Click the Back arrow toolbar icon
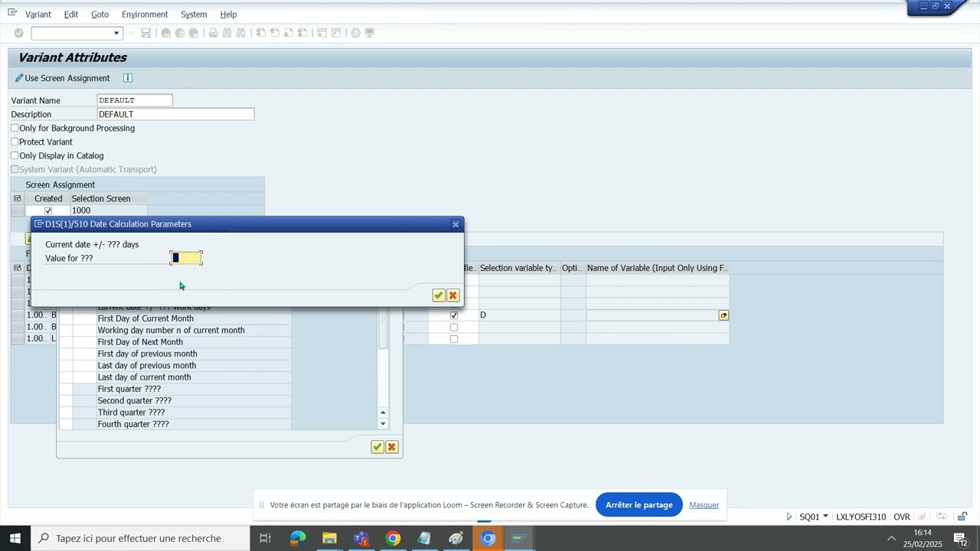This screenshot has width=980, height=551. (166, 33)
